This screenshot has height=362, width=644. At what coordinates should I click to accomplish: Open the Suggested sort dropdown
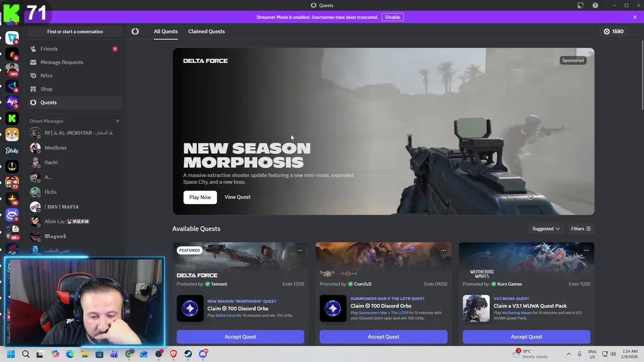(x=546, y=229)
